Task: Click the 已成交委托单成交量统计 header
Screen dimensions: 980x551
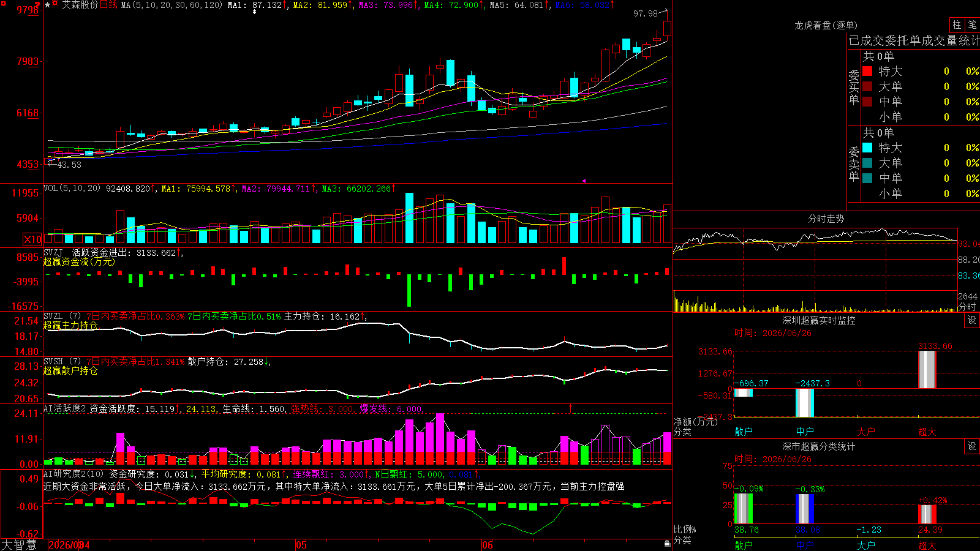Action: [914, 40]
